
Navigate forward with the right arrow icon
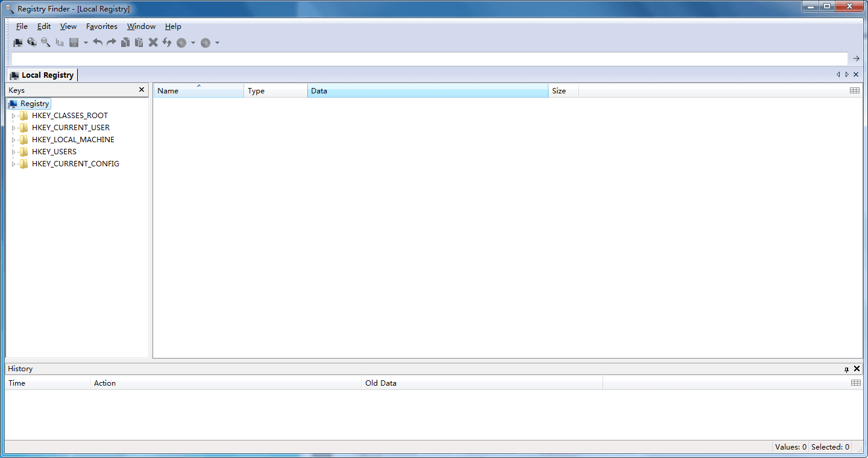[206, 43]
